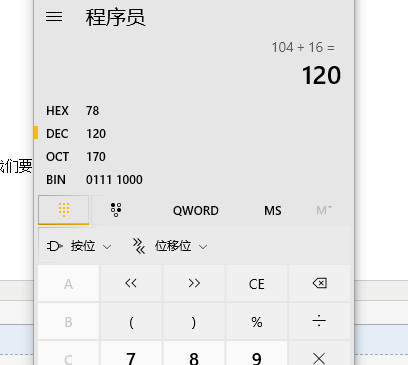Select the HEX number base

[x=194, y=111]
